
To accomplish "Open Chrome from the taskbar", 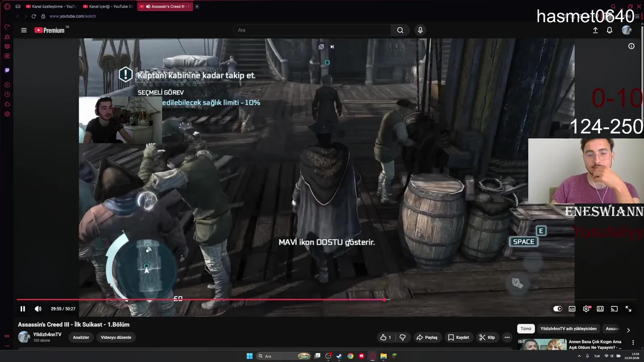I will point(350,356).
